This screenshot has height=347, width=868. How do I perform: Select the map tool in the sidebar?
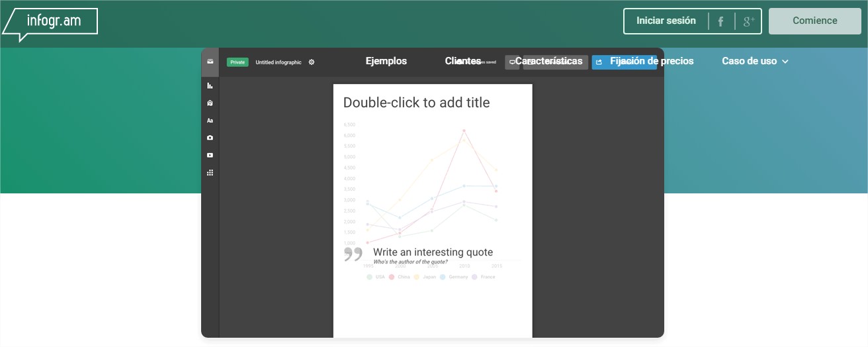[x=210, y=103]
